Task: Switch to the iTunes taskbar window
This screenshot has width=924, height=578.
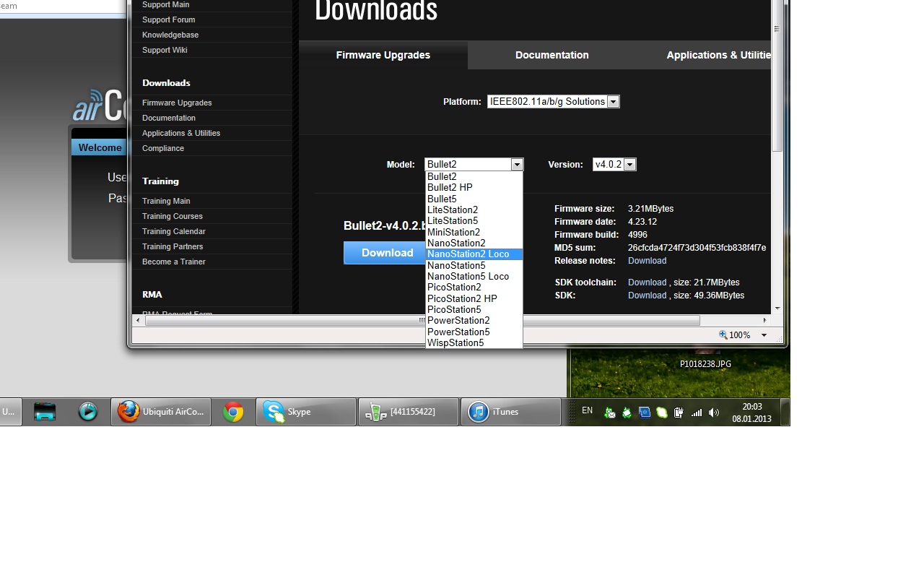Action: (511, 412)
